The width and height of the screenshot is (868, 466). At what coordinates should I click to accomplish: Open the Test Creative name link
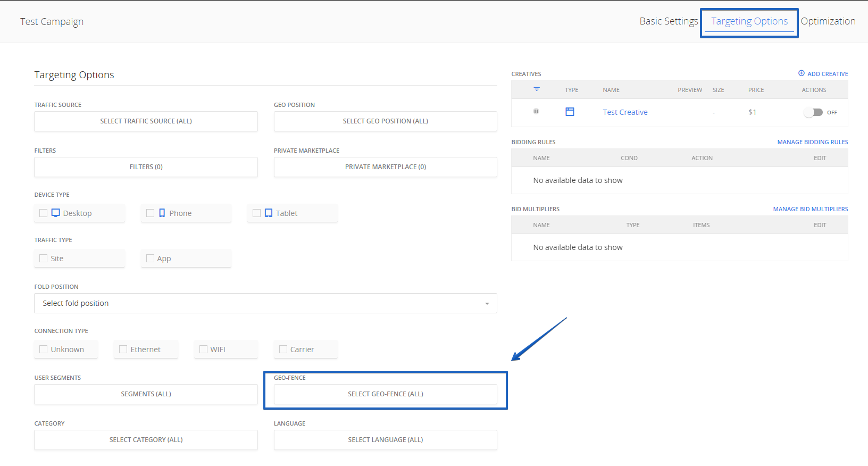[625, 112]
